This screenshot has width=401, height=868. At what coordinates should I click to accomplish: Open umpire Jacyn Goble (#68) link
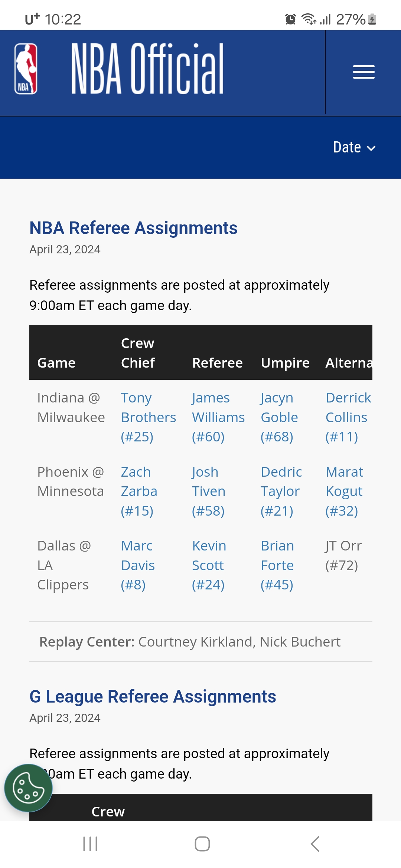pos(279,417)
